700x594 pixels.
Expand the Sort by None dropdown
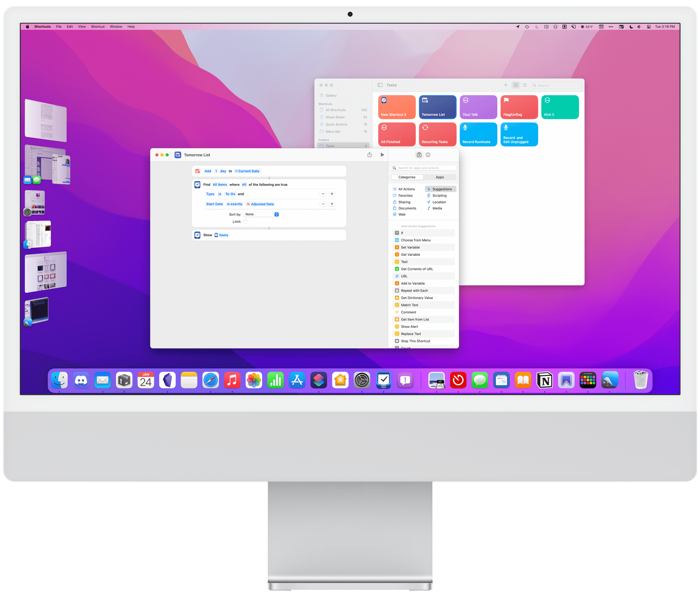(277, 214)
